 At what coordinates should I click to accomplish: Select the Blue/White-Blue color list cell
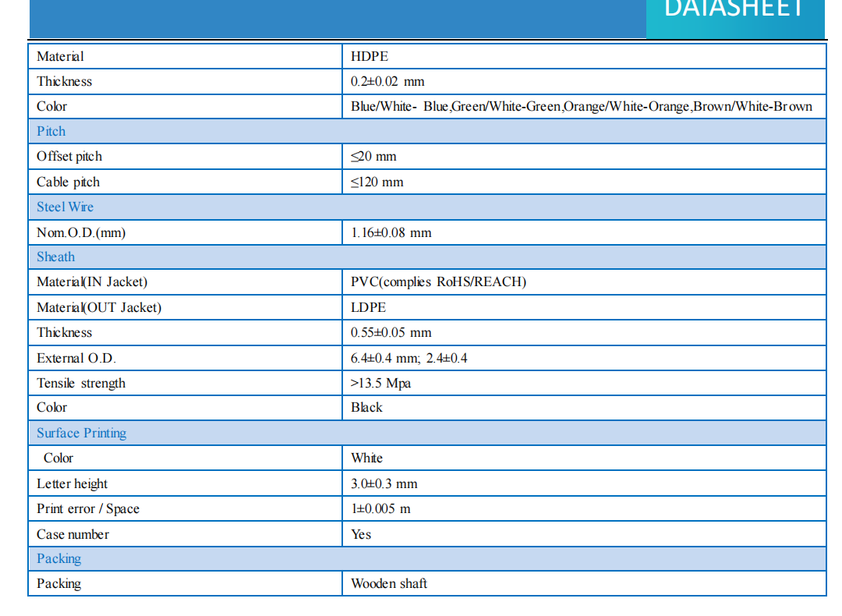(x=581, y=106)
